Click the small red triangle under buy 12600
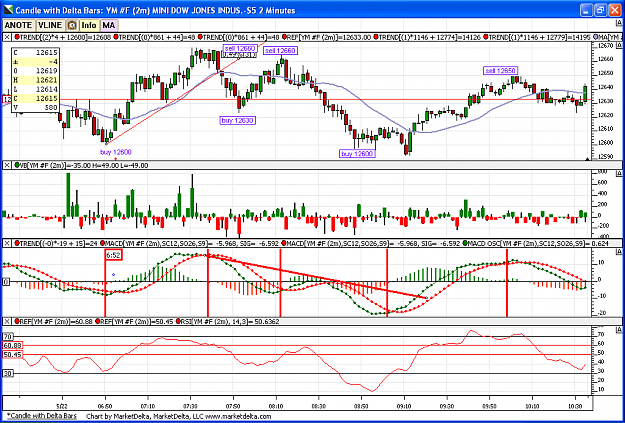This screenshot has width=625, height=423. click(x=116, y=158)
